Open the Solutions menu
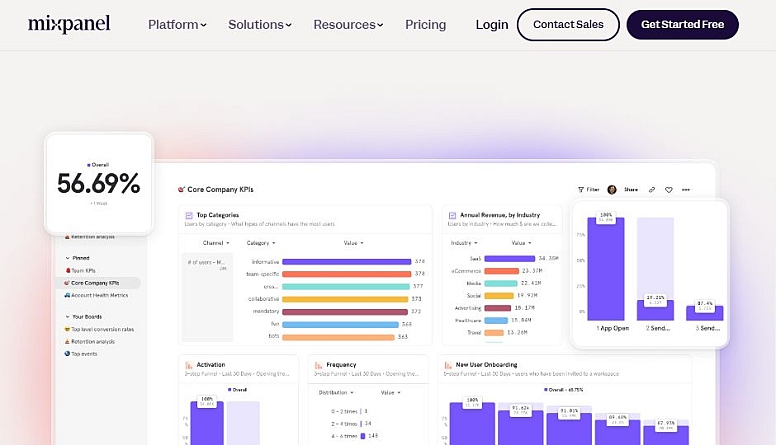The width and height of the screenshot is (776, 445). pyautogui.click(x=260, y=24)
